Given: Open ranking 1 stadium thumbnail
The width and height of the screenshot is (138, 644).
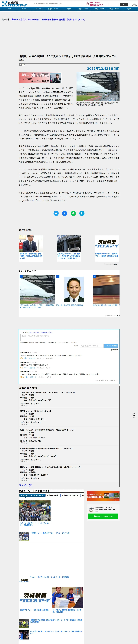Looking at the screenshot, I should (x=37, y=289).
